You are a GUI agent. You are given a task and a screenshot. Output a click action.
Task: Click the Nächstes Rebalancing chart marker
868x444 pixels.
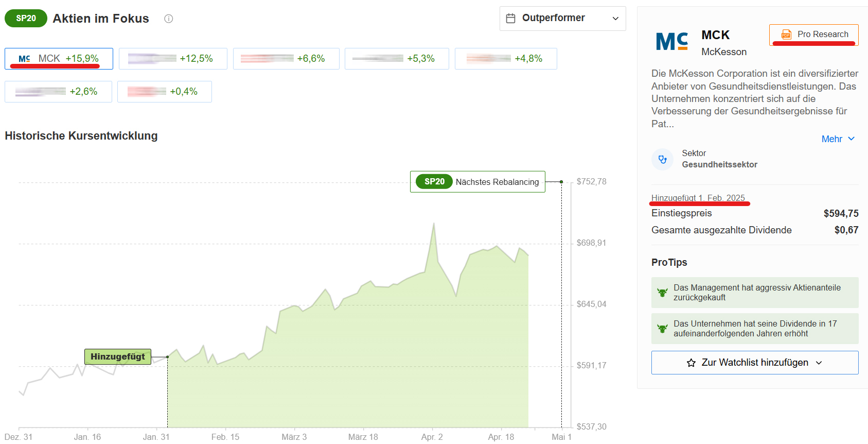point(477,182)
